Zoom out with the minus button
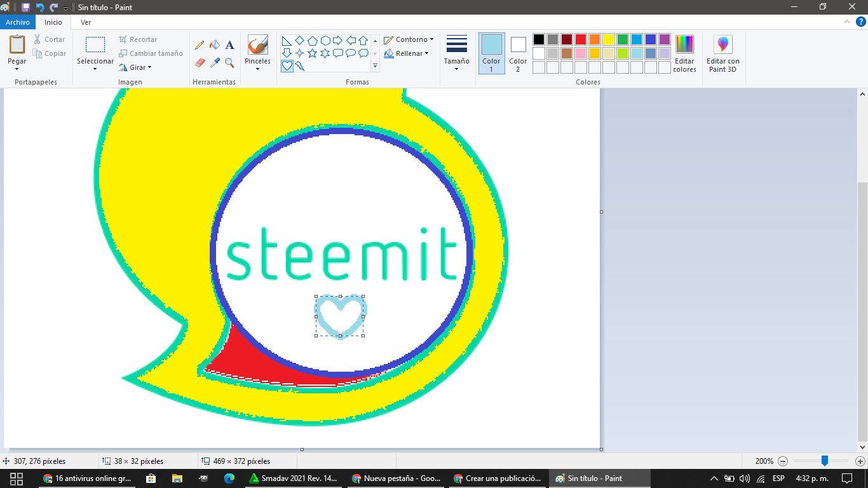The width and height of the screenshot is (868, 488). tap(783, 461)
